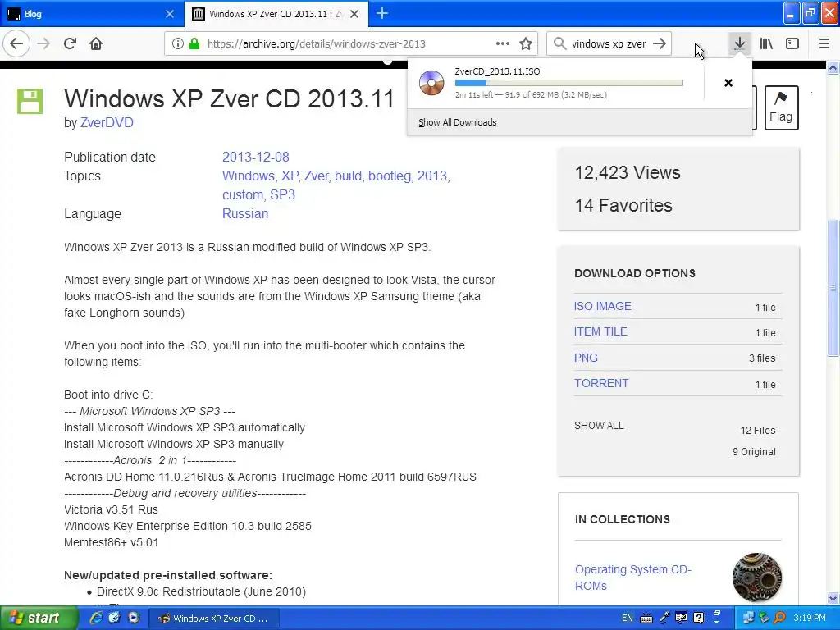
Task: Click the forward navigation arrow
Action: (x=44, y=43)
